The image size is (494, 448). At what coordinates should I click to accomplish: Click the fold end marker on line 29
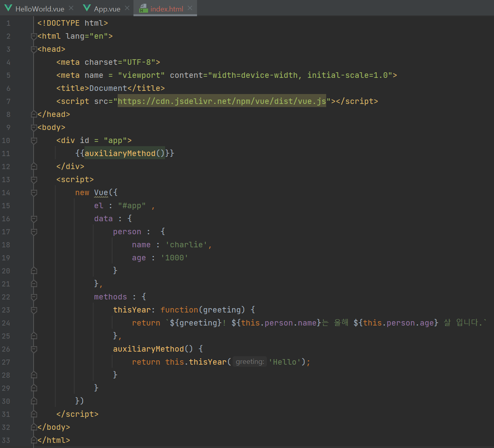tap(34, 388)
